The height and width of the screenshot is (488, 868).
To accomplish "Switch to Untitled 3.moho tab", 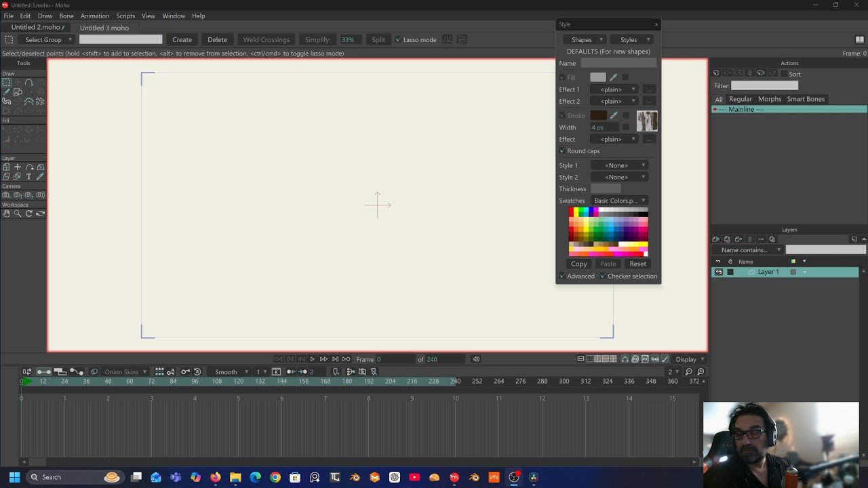I will [x=104, y=28].
